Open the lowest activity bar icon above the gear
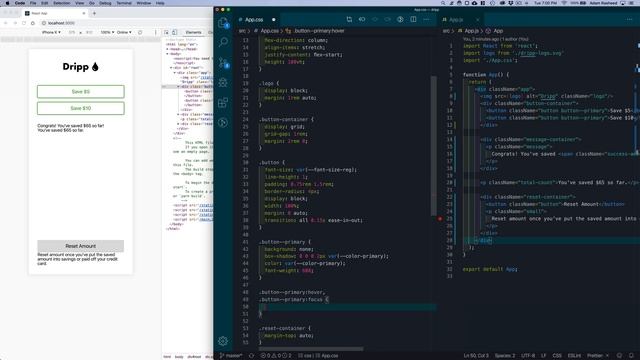Viewport: 640px width, 360px height. [223, 122]
